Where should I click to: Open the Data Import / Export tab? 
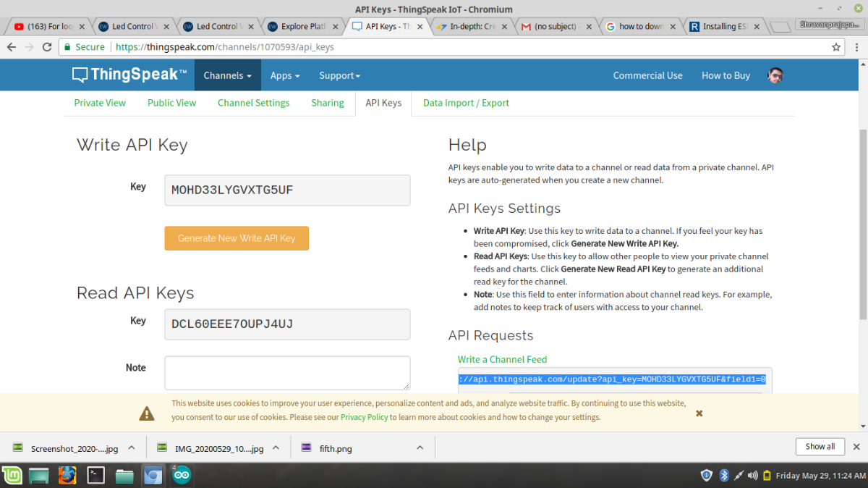(x=466, y=103)
